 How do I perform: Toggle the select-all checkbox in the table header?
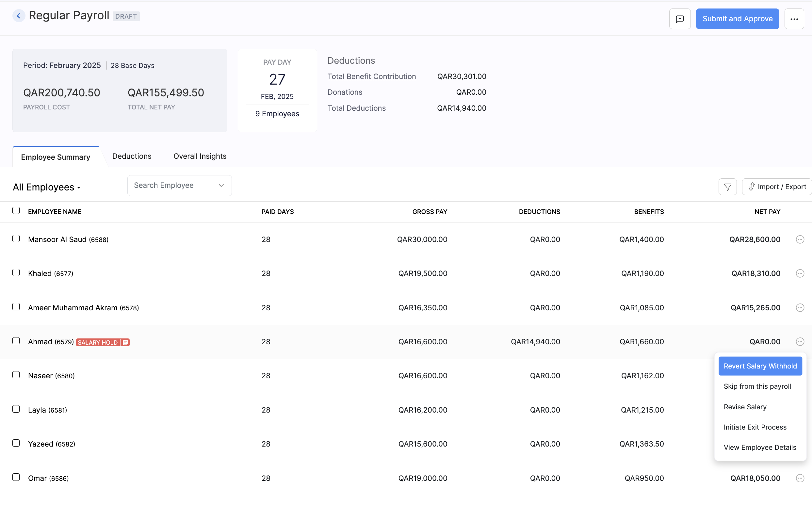point(16,210)
